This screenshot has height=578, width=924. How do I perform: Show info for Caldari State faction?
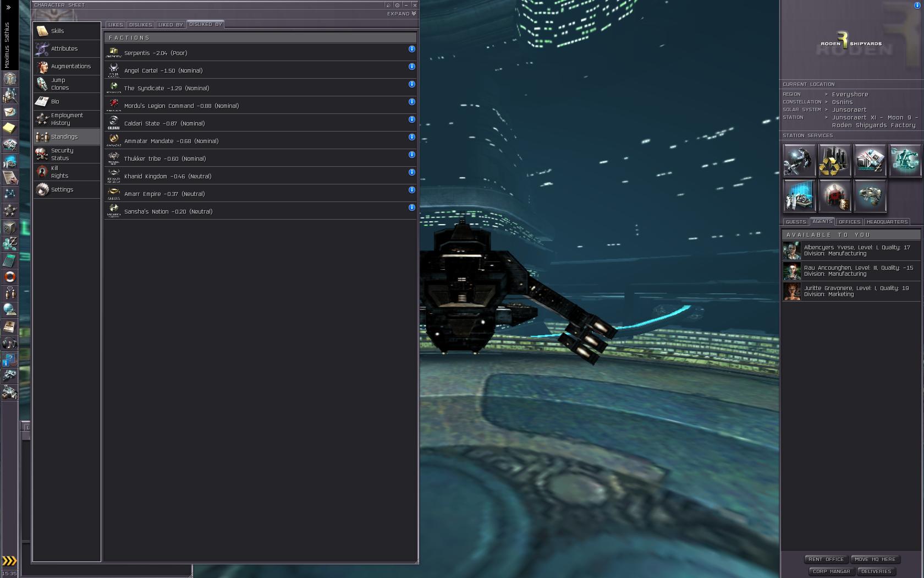click(x=411, y=119)
